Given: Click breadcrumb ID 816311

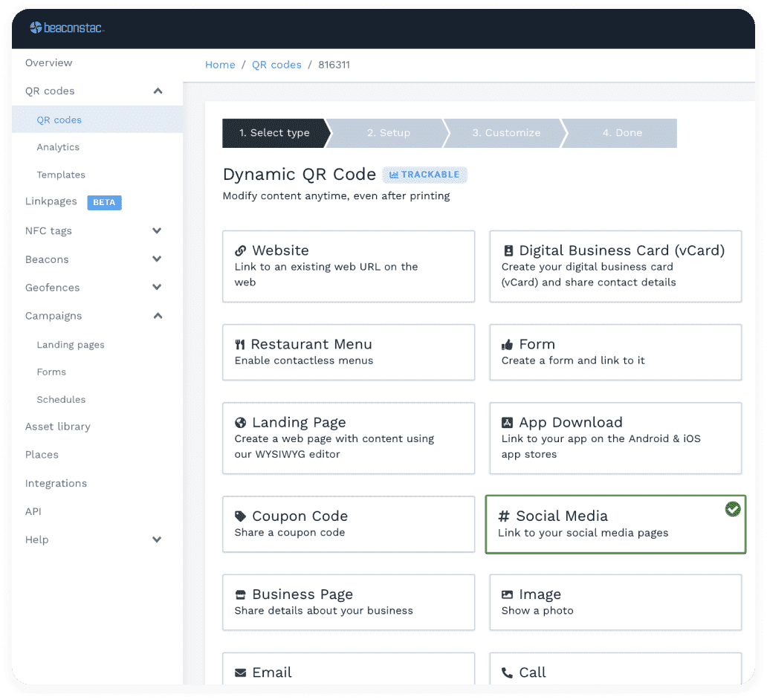Looking at the screenshot, I should [x=334, y=65].
